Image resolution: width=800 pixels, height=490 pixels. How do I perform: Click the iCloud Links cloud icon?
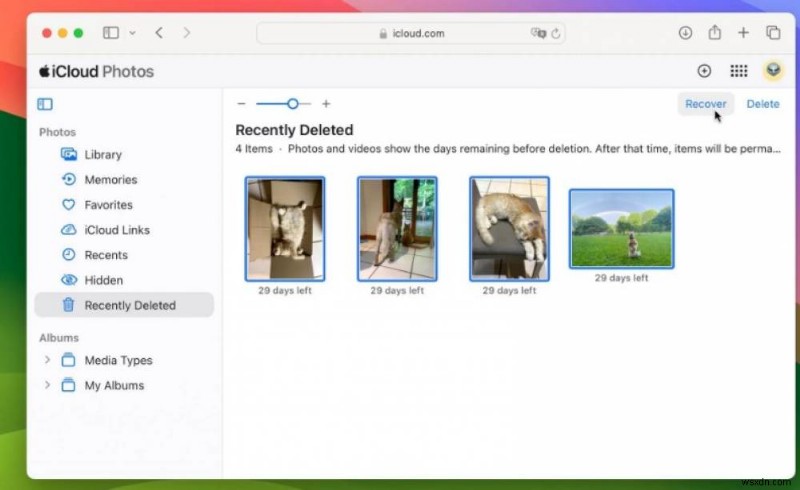pos(69,229)
